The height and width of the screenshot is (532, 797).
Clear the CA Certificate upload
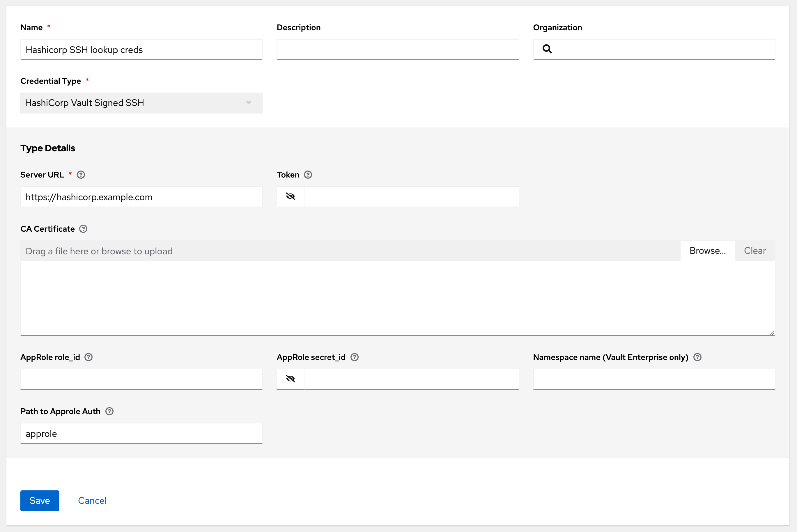[755, 251]
